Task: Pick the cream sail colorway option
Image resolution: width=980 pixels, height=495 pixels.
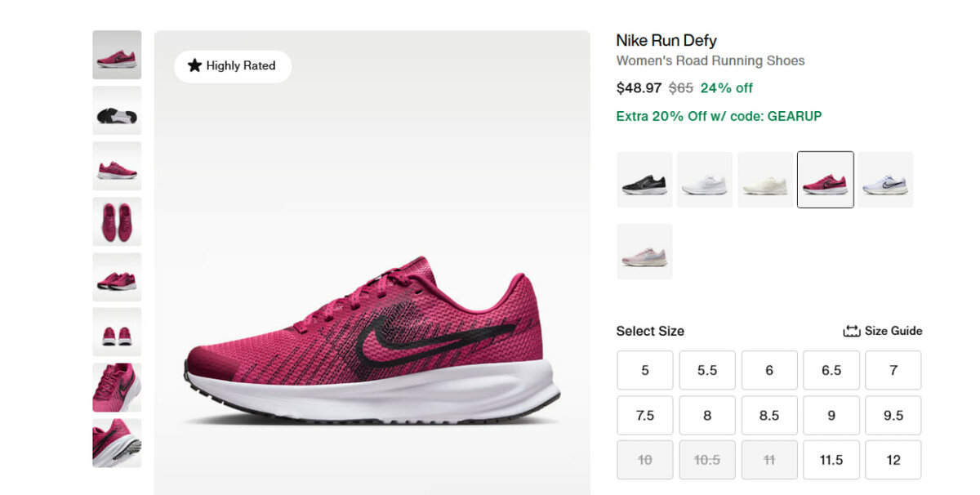Action: (765, 180)
